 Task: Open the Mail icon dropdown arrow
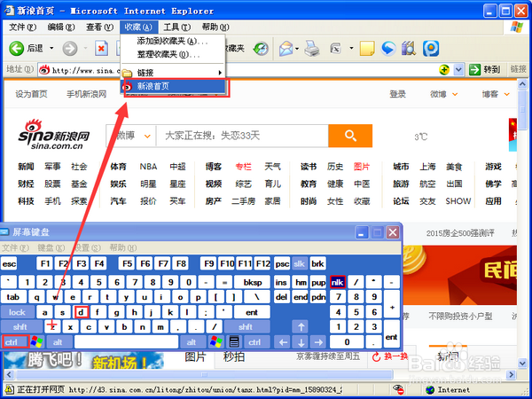tap(297, 49)
